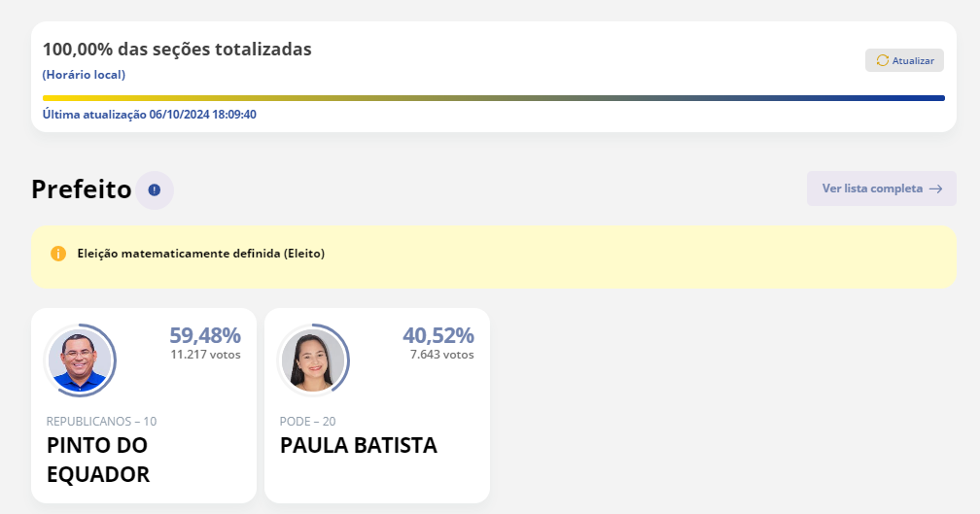Click the Última atualização timestamp text
This screenshot has height=514, width=980.
(150, 115)
